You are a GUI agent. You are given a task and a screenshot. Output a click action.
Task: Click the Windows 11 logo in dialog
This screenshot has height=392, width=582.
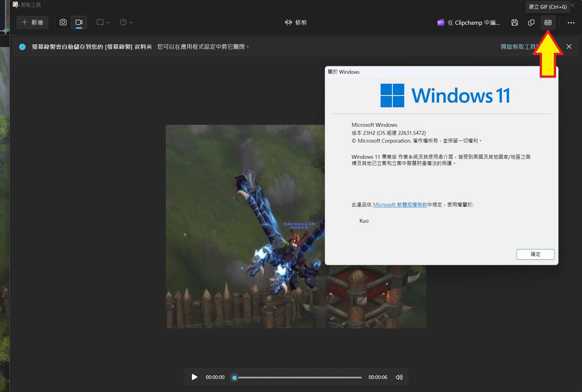pos(445,95)
